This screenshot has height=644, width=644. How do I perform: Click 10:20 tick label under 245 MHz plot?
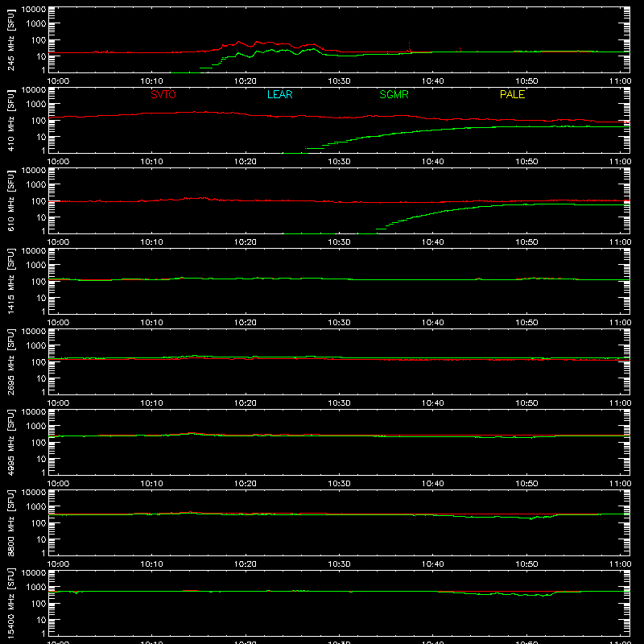pos(246,81)
